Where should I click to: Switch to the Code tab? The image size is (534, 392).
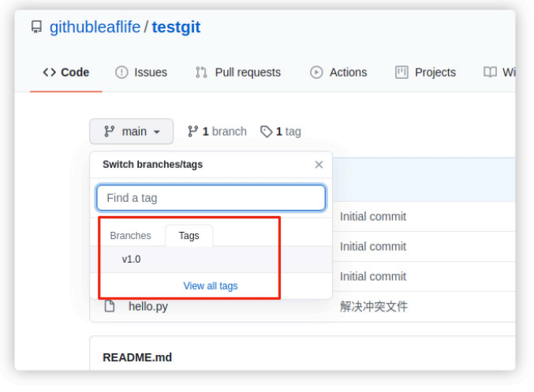pos(66,73)
